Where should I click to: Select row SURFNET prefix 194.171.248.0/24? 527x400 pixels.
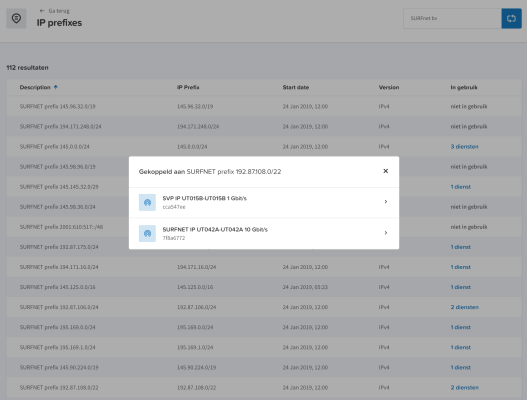click(264, 126)
